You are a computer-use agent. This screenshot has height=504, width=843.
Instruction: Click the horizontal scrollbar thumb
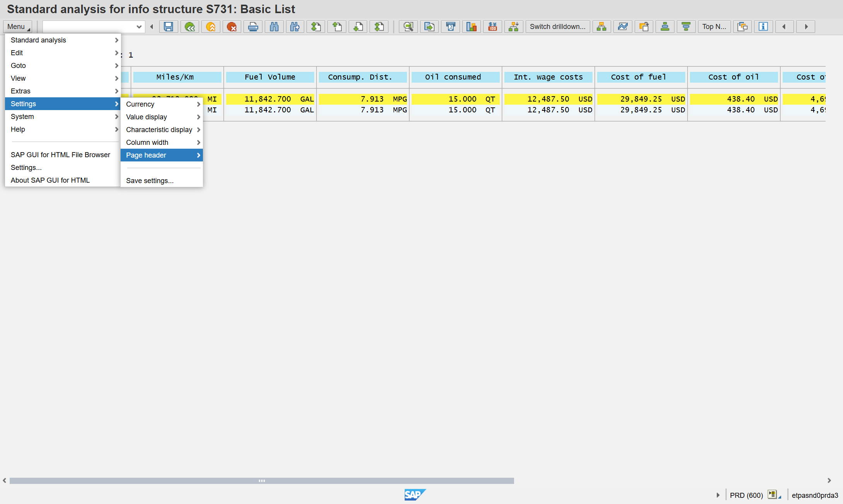coord(262,481)
